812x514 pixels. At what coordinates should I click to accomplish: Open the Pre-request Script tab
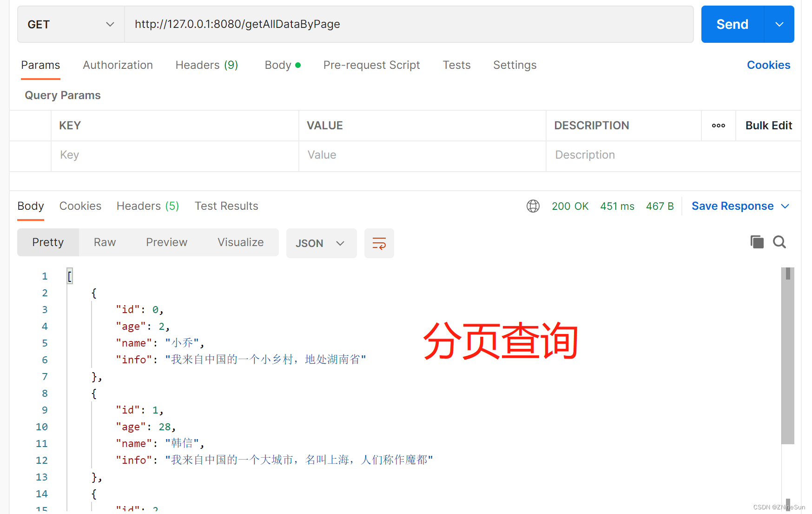(x=372, y=65)
